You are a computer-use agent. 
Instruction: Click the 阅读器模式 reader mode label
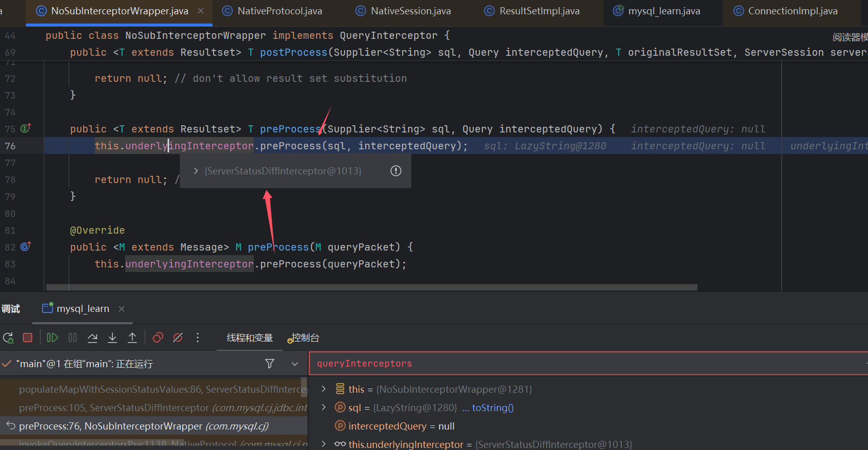tap(850, 37)
